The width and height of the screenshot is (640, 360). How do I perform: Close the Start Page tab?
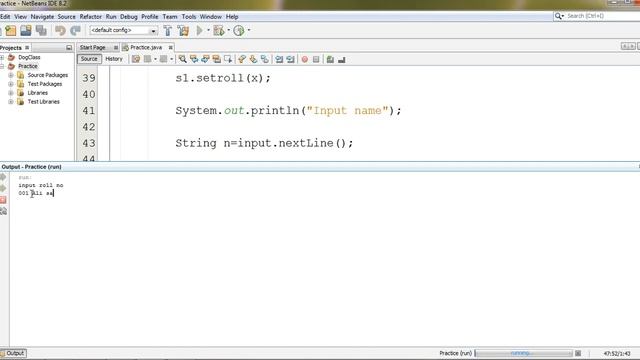(116, 48)
